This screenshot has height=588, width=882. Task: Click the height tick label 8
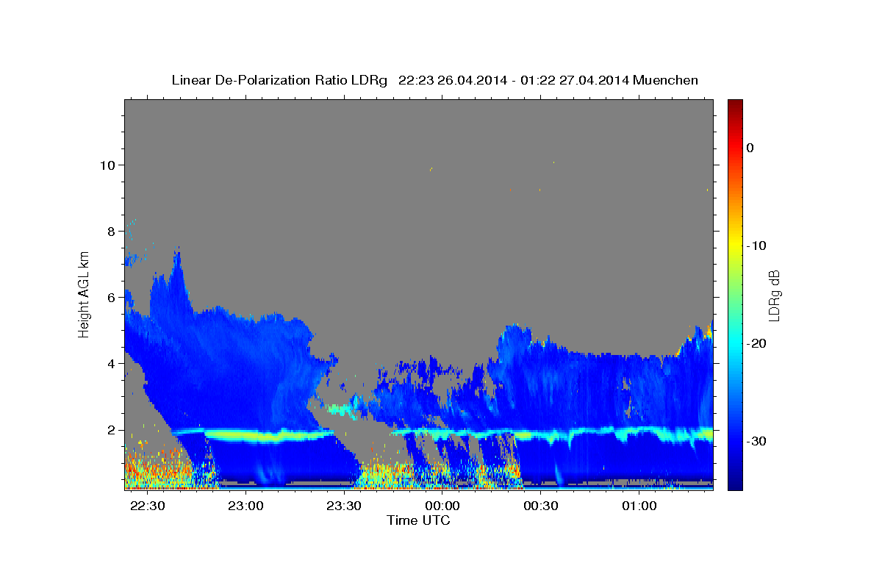point(110,231)
